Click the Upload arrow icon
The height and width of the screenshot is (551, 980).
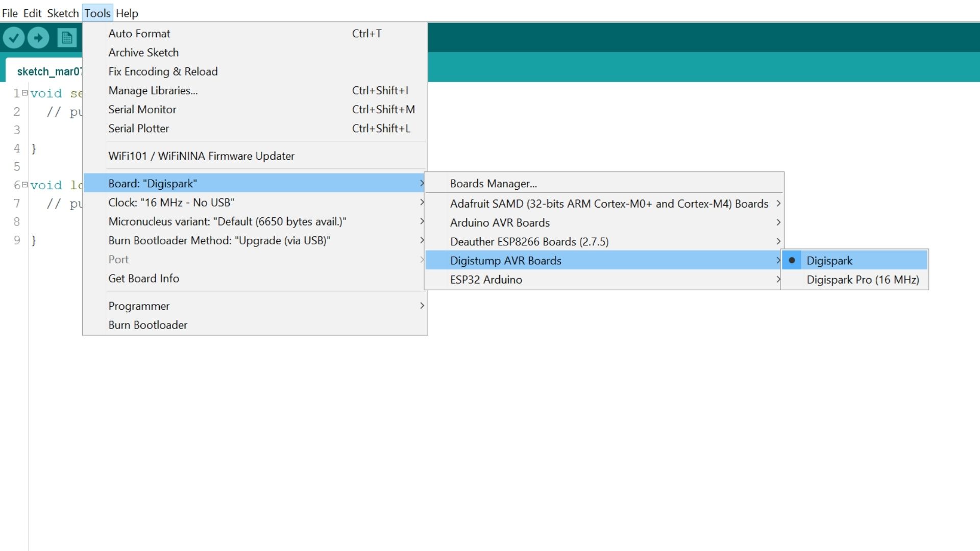click(38, 38)
